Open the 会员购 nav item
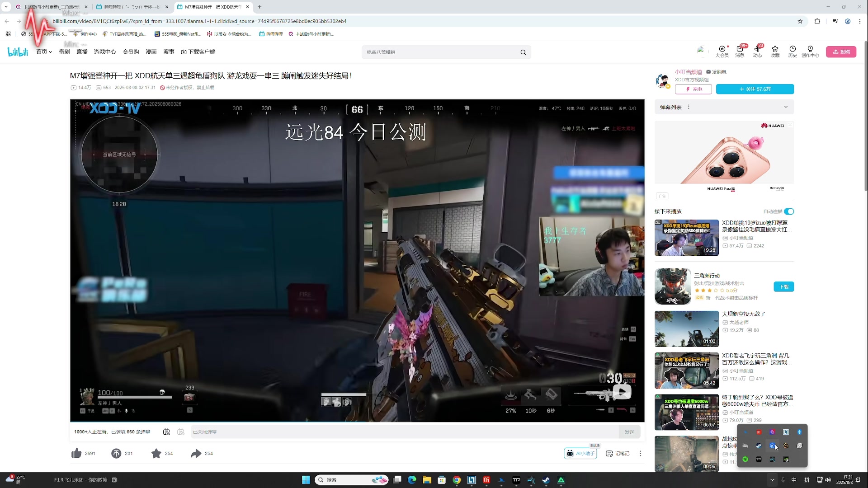 coord(131,52)
